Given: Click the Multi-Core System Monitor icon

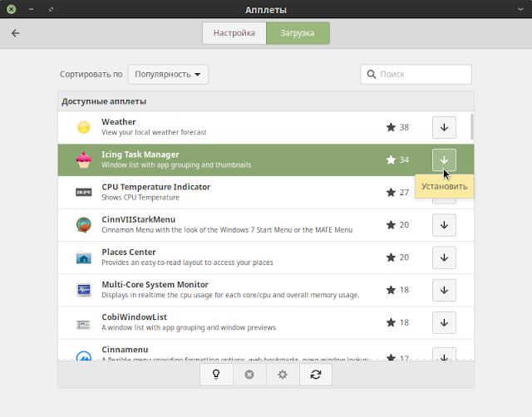Looking at the screenshot, I should pos(83,290).
